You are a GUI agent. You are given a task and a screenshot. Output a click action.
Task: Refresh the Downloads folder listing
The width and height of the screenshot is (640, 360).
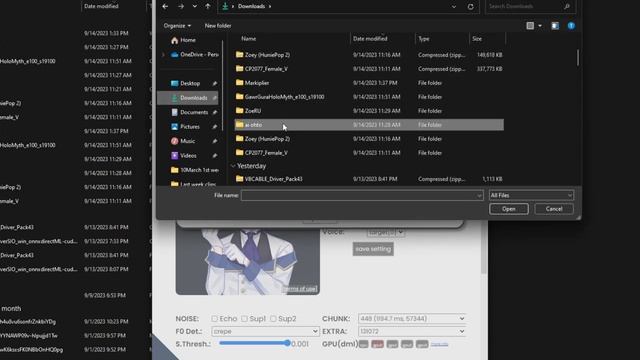(471, 7)
